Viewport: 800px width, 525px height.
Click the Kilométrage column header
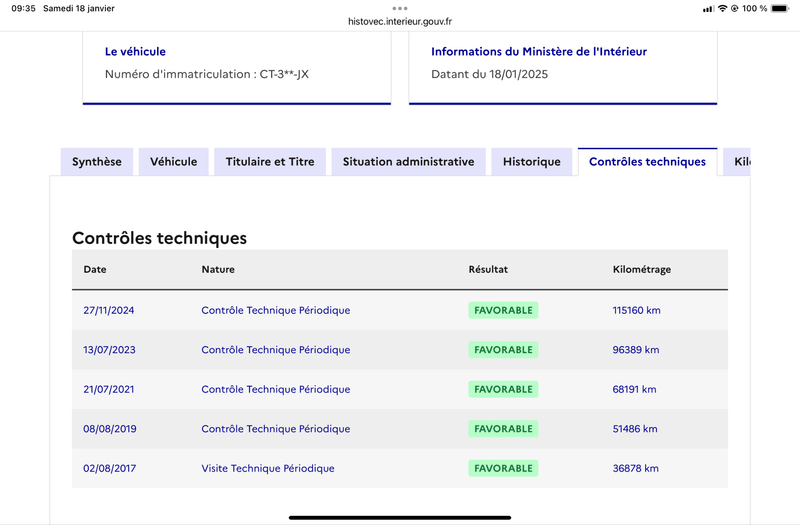pos(642,269)
